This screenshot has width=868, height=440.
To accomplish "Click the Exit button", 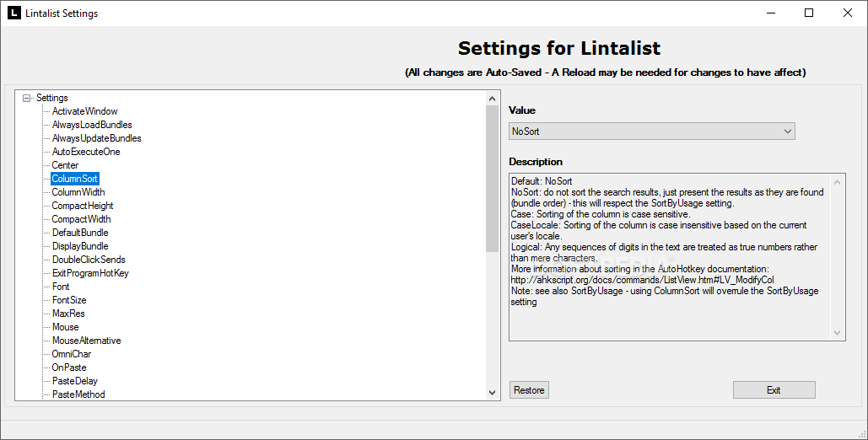I will point(774,390).
